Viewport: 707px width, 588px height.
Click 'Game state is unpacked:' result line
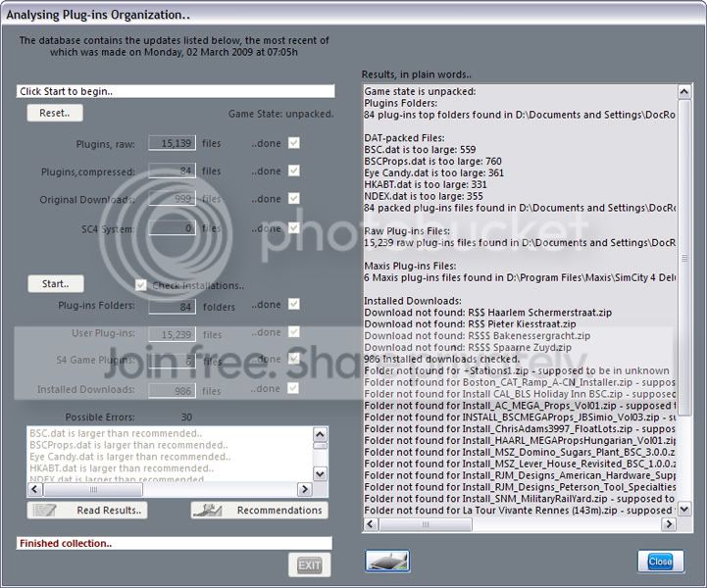click(420, 91)
